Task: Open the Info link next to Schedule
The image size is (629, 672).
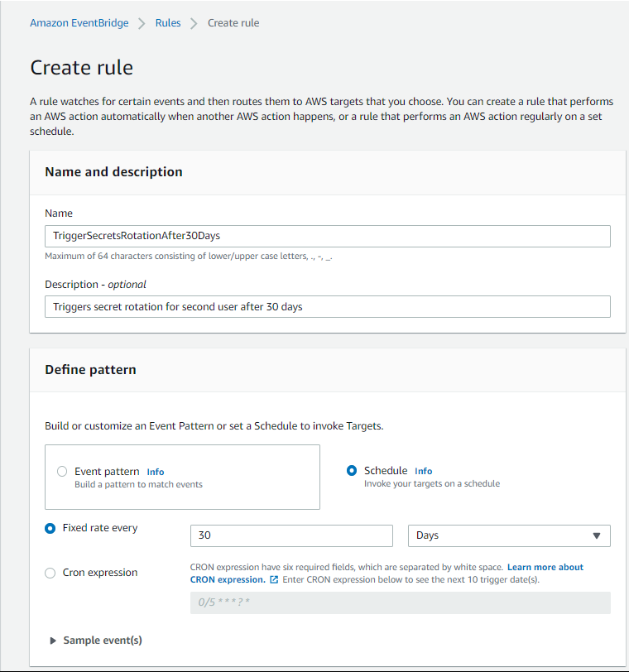Action: (424, 471)
